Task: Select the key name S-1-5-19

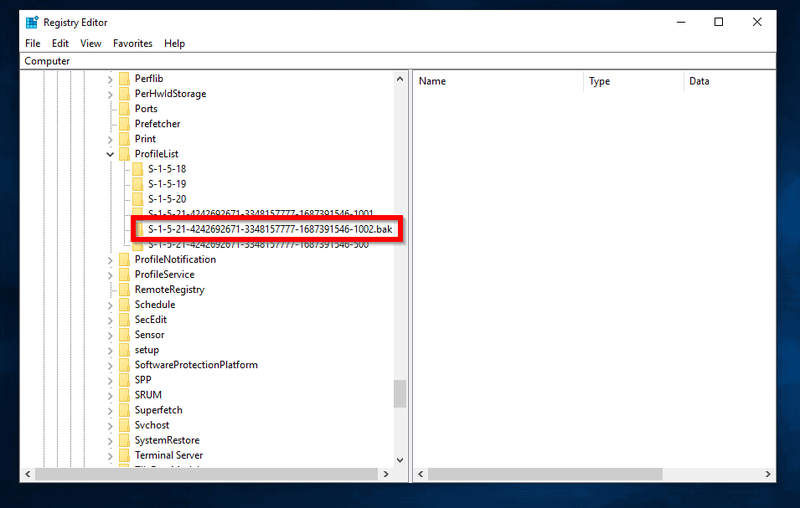Action: click(x=167, y=184)
